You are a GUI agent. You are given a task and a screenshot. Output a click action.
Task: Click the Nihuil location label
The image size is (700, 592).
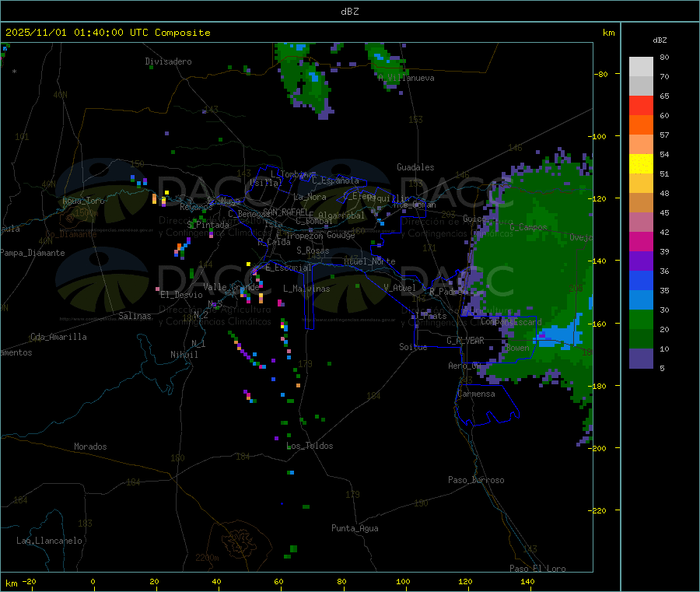[x=184, y=355]
